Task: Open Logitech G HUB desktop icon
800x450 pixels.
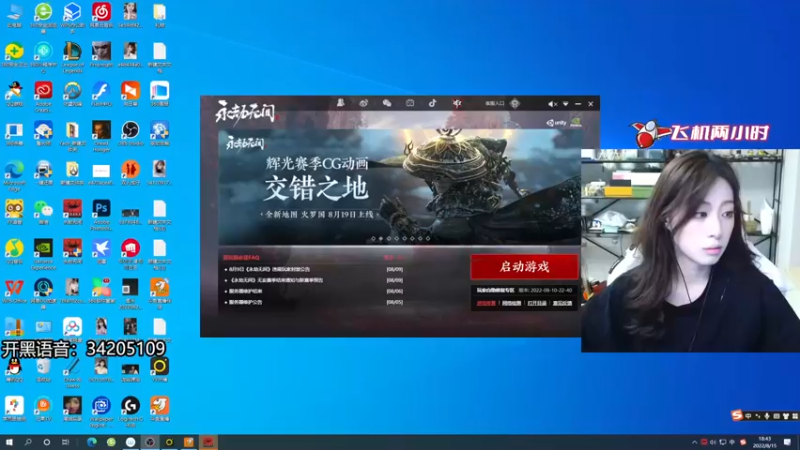Action: click(131, 410)
